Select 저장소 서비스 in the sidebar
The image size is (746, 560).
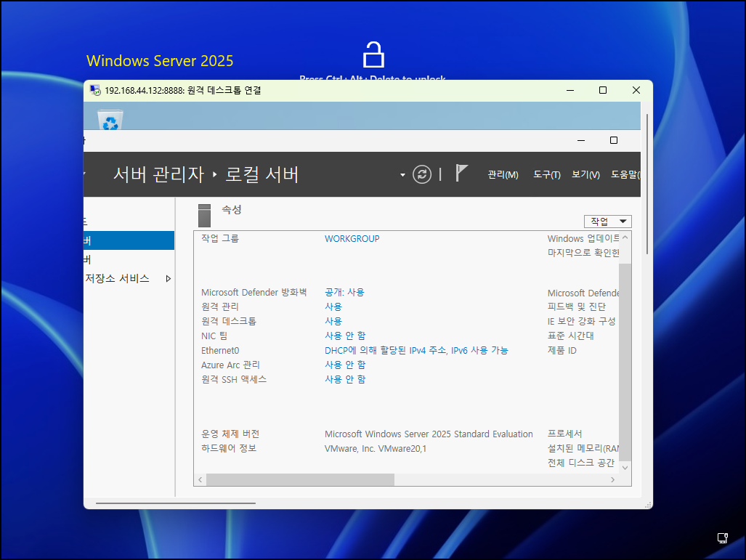(117, 278)
